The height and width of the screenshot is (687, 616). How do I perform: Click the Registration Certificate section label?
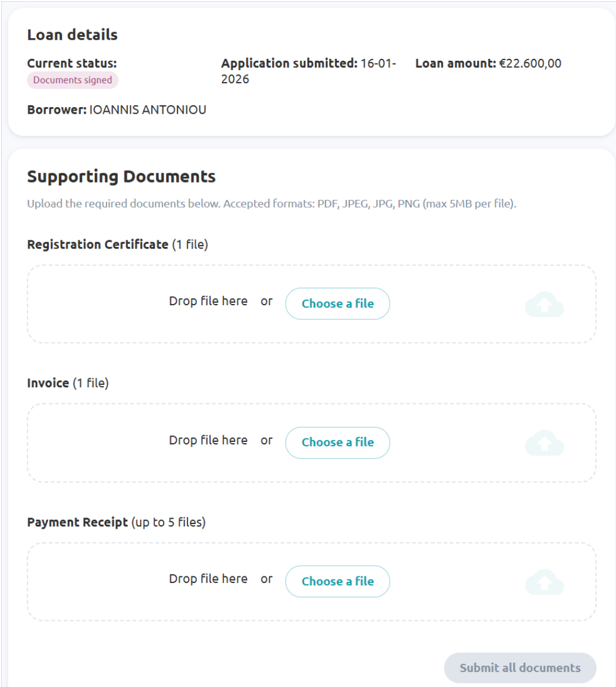98,244
